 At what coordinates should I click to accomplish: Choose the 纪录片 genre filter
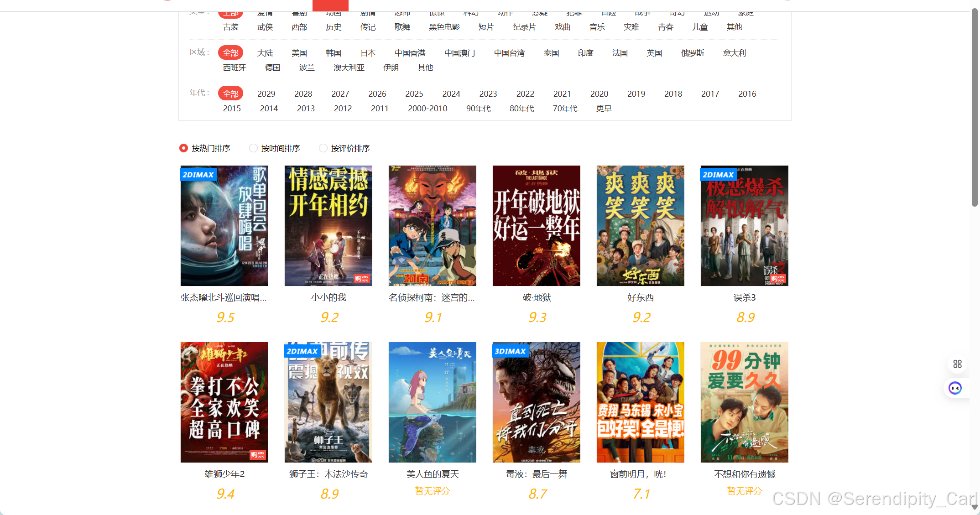pos(524,27)
